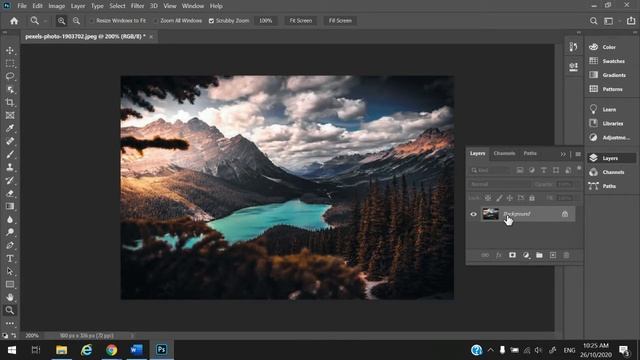Screen dimensions: 640x360
Task: Toggle Resize Windows to Fit checkbox
Action: pos(92,21)
